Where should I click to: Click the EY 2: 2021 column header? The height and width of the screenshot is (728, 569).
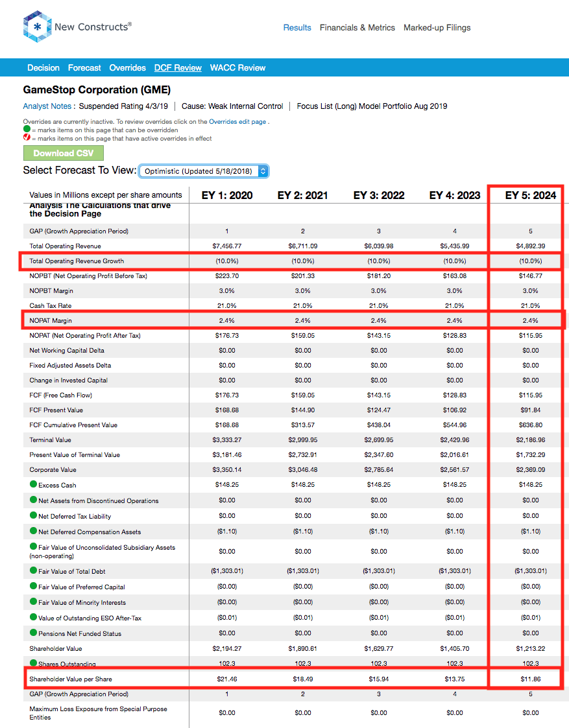[303, 196]
